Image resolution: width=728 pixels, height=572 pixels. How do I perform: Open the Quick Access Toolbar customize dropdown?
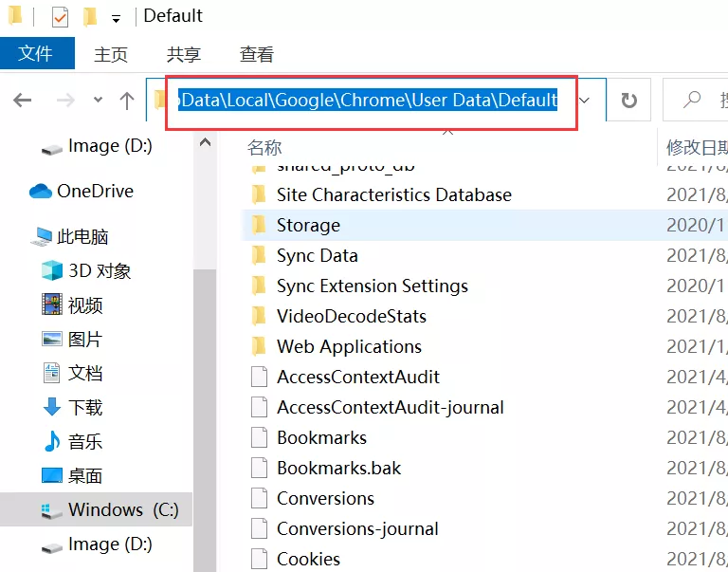116,17
